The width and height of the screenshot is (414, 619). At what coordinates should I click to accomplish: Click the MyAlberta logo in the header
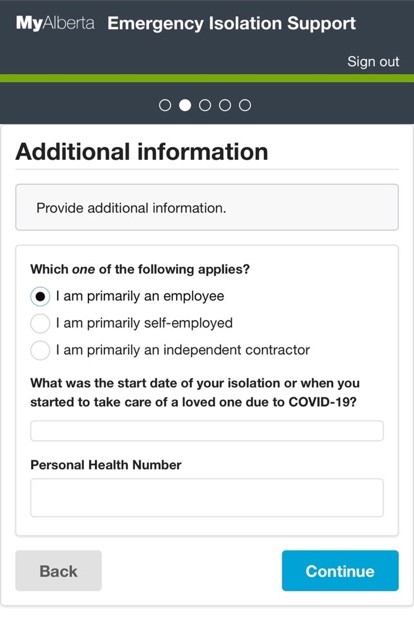(55, 23)
